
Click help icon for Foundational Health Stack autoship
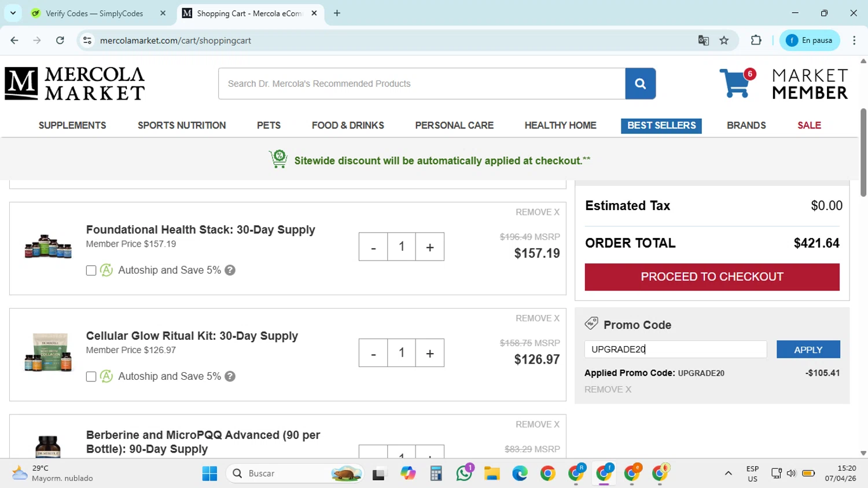pyautogui.click(x=230, y=270)
